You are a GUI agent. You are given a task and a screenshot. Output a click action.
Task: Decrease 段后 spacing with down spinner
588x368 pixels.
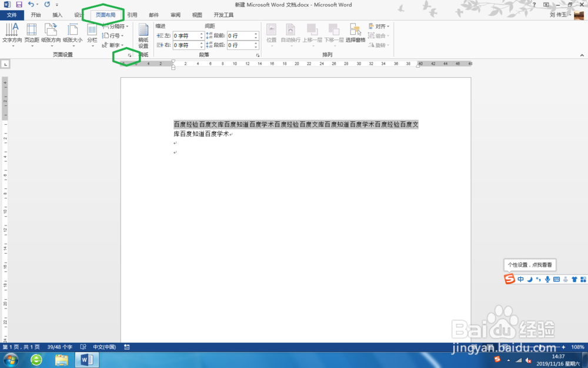point(256,47)
